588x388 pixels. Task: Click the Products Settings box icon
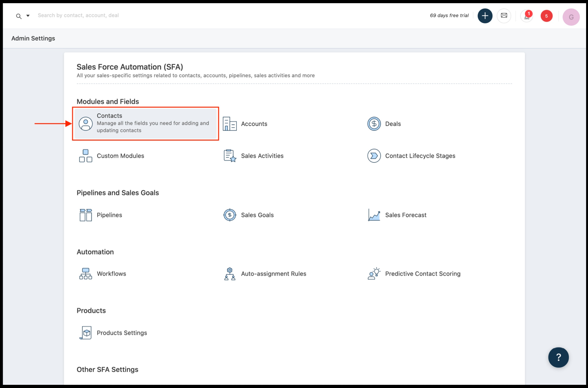86,333
